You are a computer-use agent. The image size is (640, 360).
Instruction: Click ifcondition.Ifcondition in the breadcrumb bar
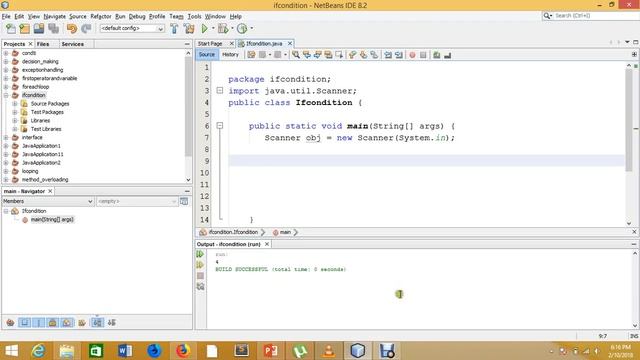(233, 232)
